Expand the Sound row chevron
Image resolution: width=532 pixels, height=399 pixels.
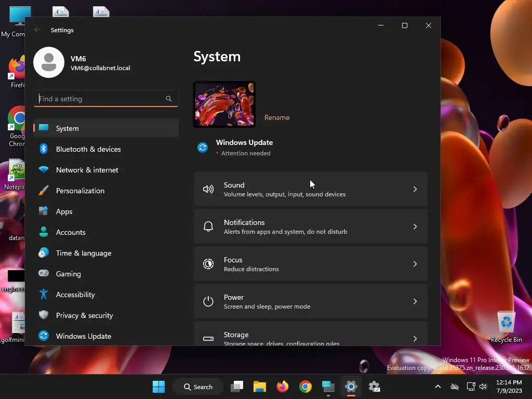tap(415, 189)
